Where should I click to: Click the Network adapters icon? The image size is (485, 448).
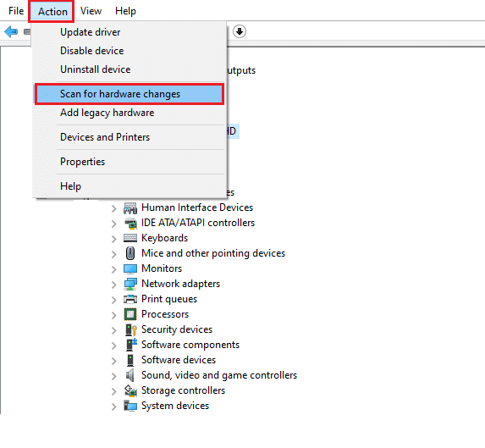130,284
